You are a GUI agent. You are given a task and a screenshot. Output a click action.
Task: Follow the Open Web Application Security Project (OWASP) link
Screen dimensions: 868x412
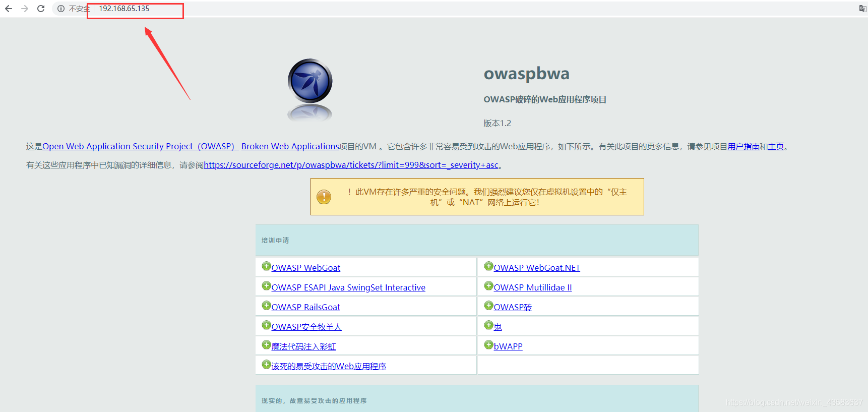141,146
